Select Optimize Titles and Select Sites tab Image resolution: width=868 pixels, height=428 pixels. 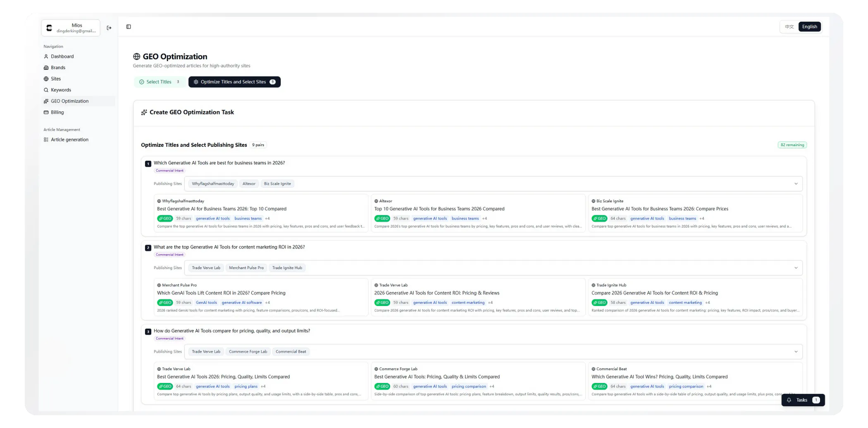234,82
